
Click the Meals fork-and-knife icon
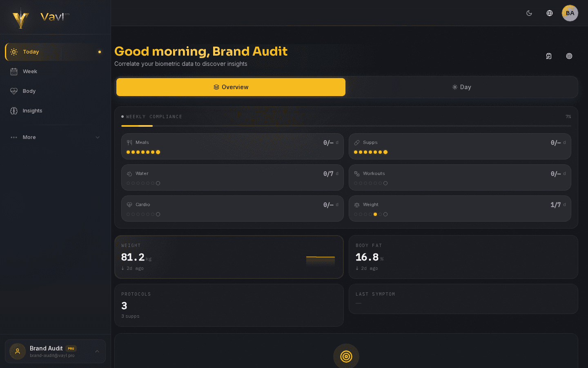[x=129, y=143]
